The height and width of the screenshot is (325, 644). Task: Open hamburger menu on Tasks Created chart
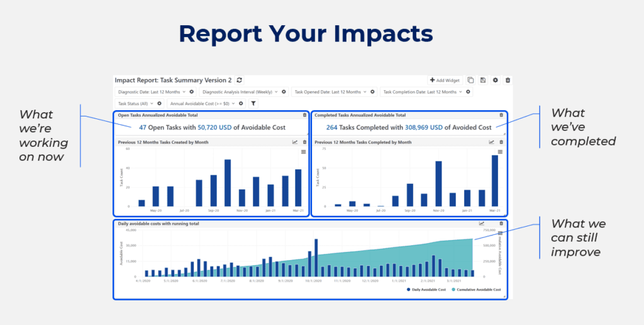[304, 152]
